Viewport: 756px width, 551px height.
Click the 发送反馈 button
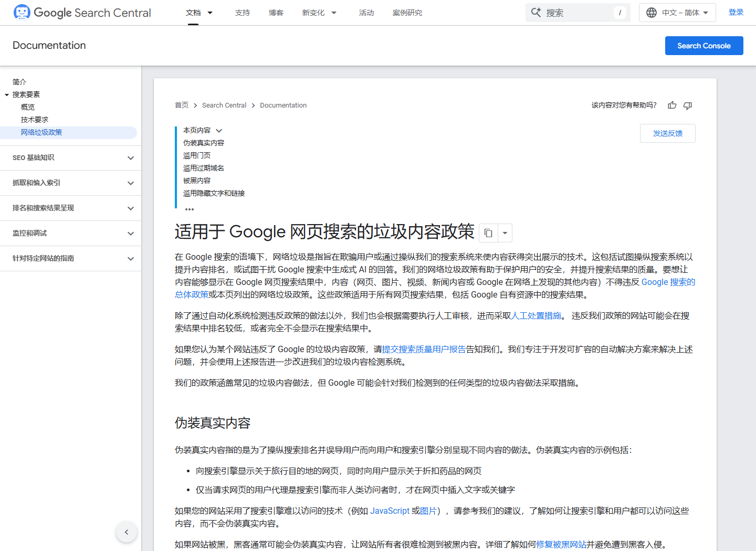tap(668, 133)
